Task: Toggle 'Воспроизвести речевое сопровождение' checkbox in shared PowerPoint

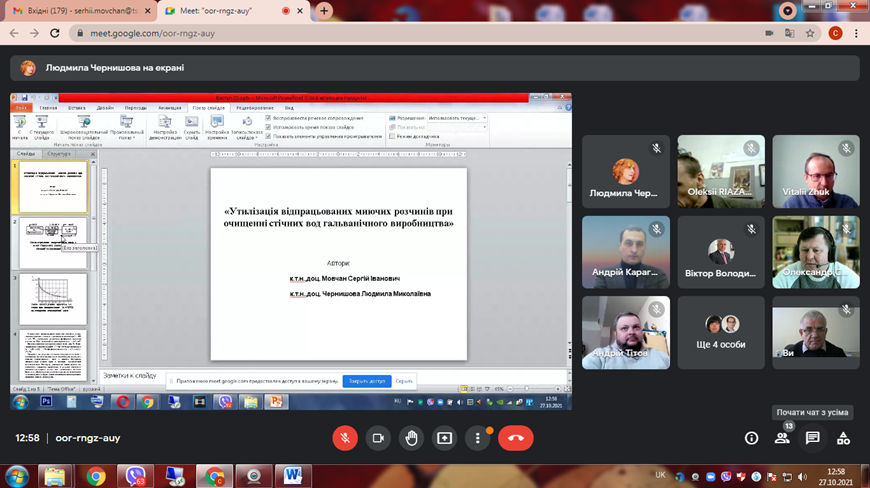Action: (x=269, y=118)
